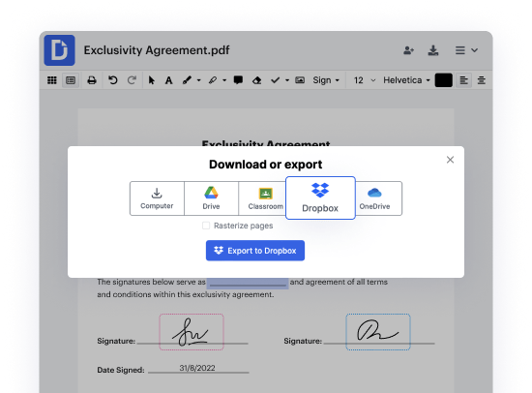532x393 pixels.
Task: Enable the Rasterize pages checkbox
Action: 206,226
